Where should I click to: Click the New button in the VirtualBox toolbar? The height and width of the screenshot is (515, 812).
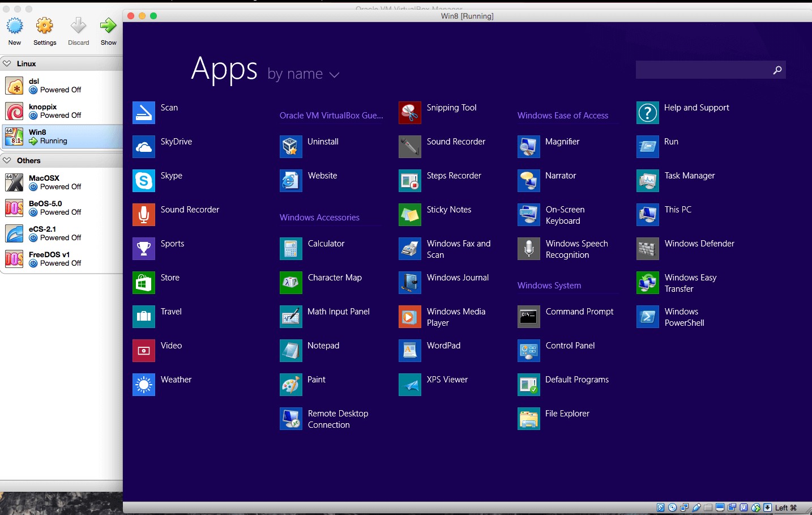click(14, 26)
